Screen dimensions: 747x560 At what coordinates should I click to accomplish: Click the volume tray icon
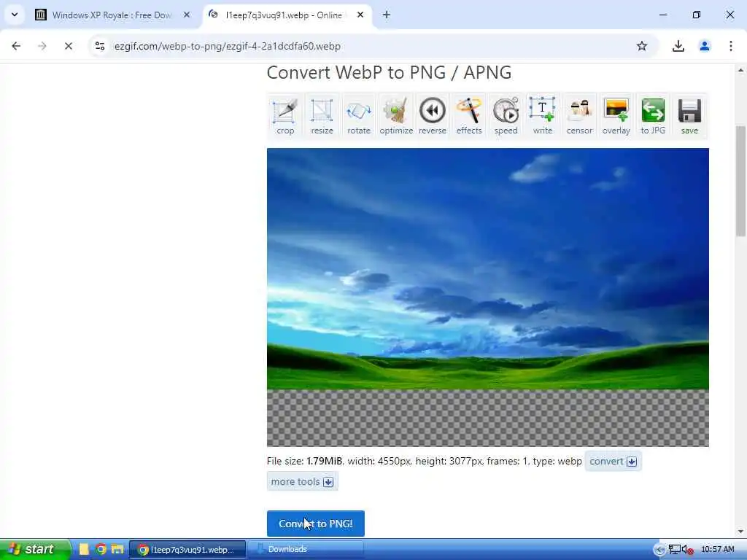(x=687, y=550)
